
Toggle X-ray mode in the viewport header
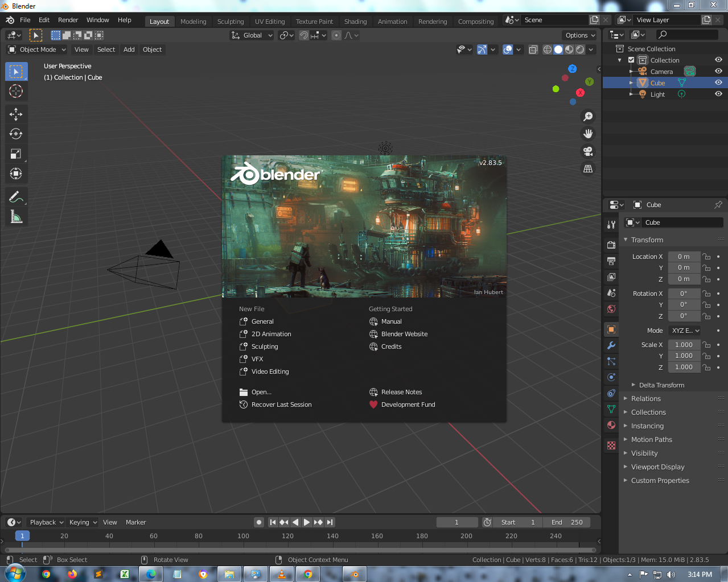pos(533,49)
